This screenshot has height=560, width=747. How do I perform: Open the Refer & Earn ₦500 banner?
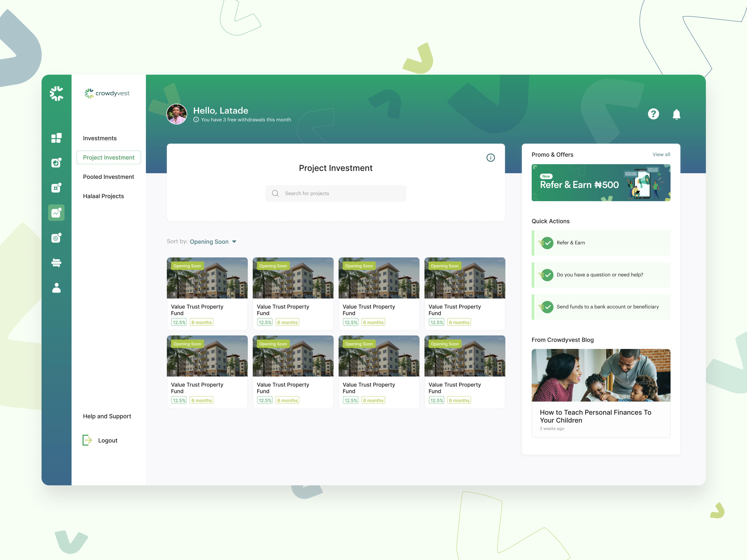tap(600, 183)
